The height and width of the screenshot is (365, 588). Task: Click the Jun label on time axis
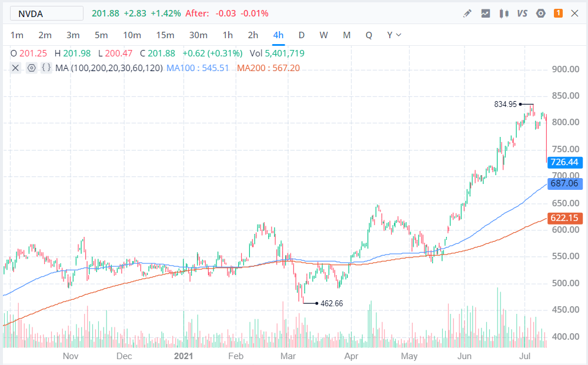click(x=465, y=356)
